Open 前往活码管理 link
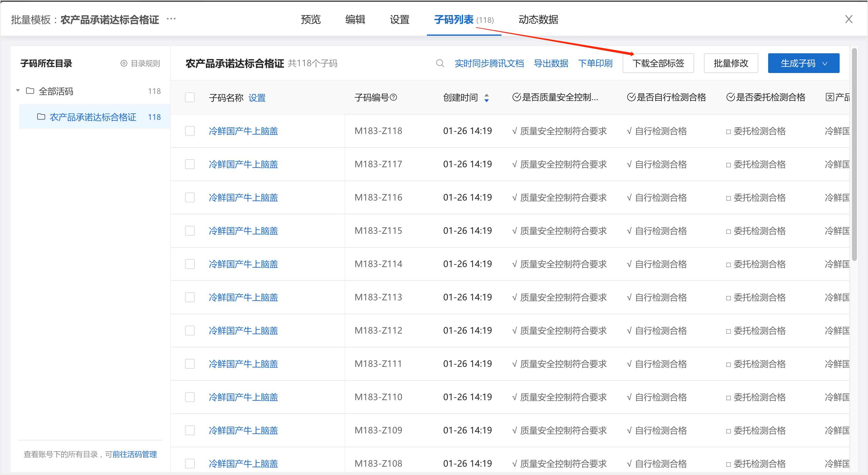The height and width of the screenshot is (475, 868). tap(134, 454)
